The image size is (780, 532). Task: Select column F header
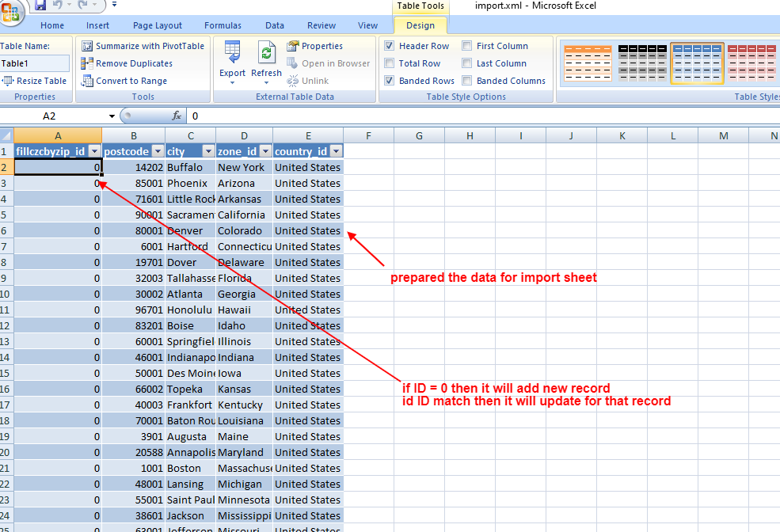[368, 135]
